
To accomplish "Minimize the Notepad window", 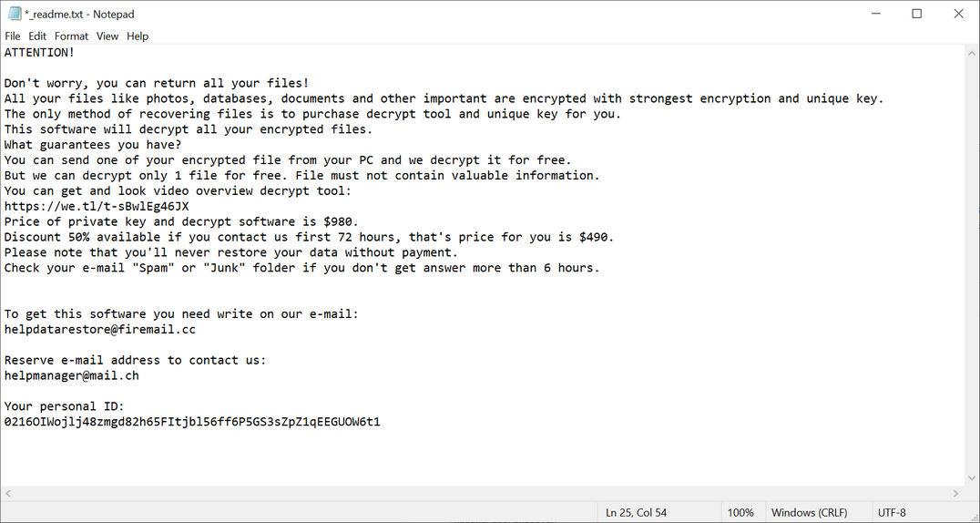I will coord(875,14).
